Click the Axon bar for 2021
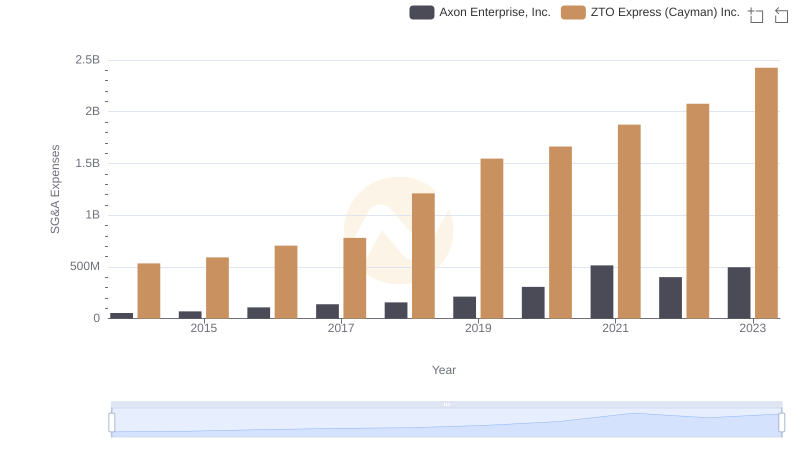 602,292
